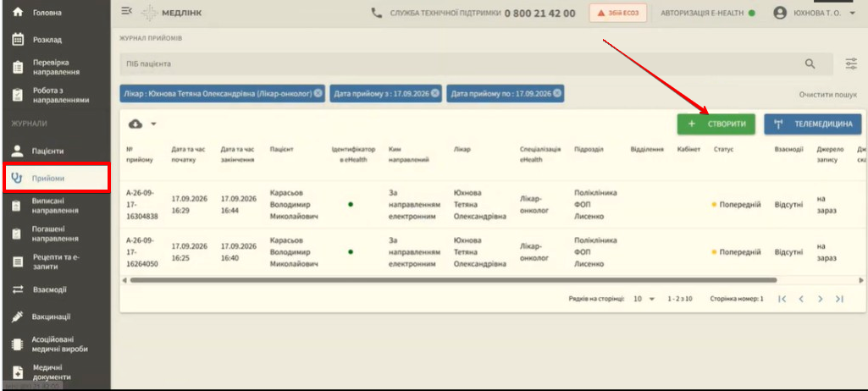
Task: Go to next page
Action: click(x=820, y=299)
